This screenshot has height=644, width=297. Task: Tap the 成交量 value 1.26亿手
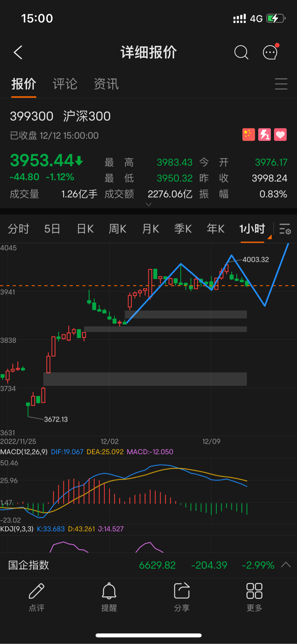tap(79, 194)
